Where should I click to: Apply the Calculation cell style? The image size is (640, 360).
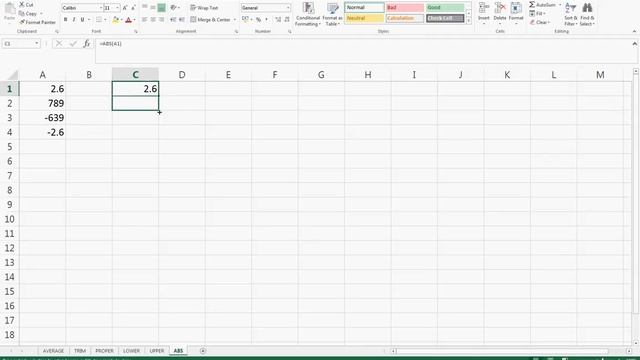(404, 18)
